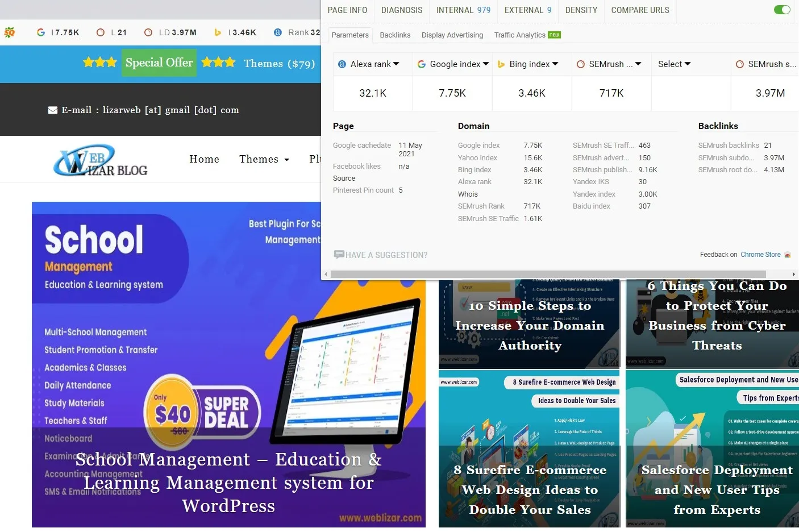Click the Google icon in the Google index column header

[422, 64]
